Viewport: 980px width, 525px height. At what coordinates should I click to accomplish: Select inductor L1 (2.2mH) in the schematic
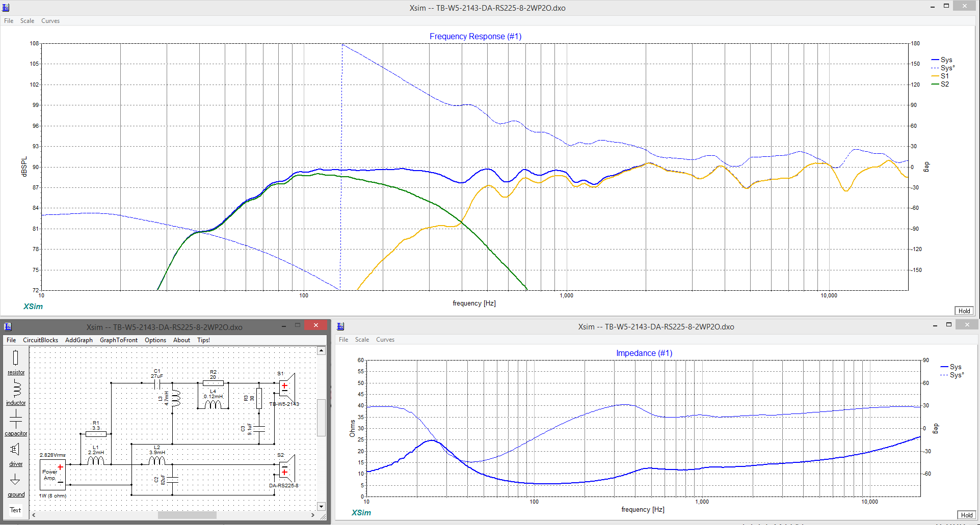[x=96, y=461]
